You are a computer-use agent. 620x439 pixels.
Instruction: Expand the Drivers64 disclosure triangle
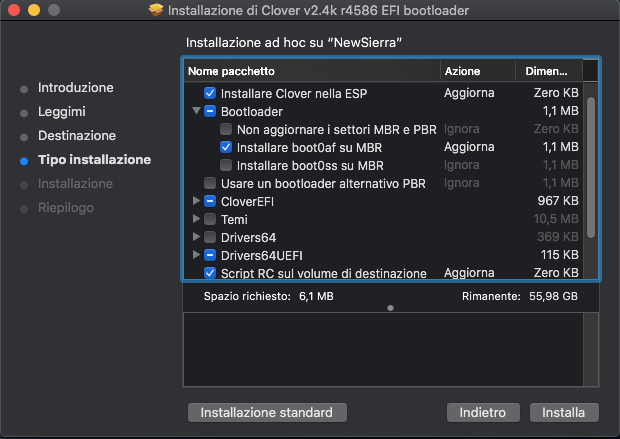tap(196, 237)
